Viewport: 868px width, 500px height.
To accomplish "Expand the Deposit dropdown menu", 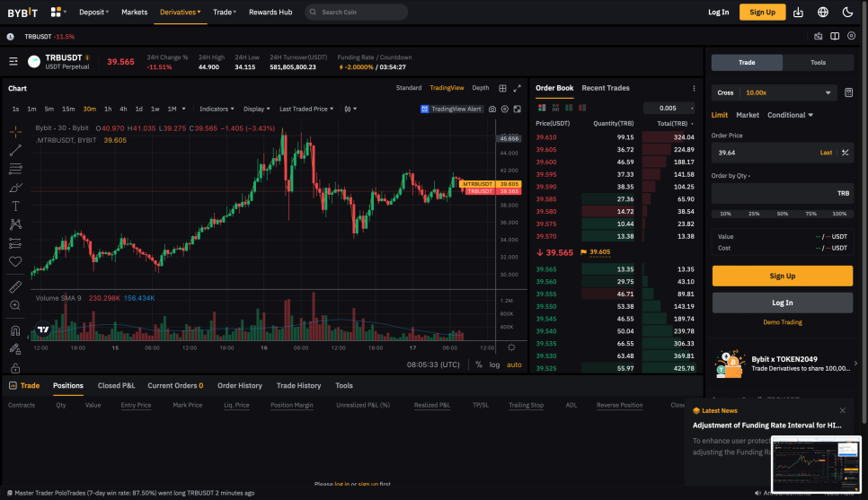I will click(x=94, y=13).
